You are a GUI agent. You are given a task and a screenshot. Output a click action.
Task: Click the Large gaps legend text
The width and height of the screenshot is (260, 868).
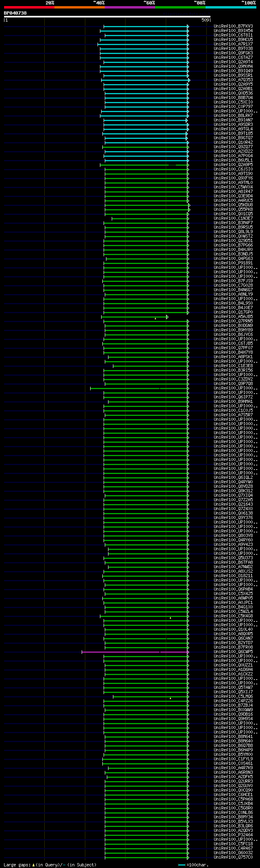(x=50, y=865)
